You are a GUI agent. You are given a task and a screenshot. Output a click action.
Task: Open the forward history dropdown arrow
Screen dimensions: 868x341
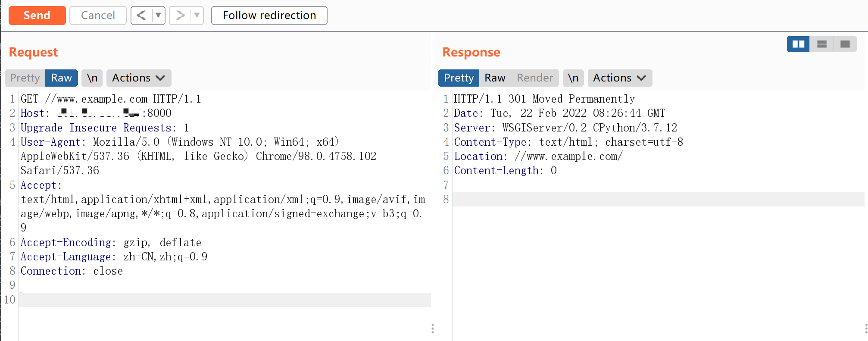[197, 16]
